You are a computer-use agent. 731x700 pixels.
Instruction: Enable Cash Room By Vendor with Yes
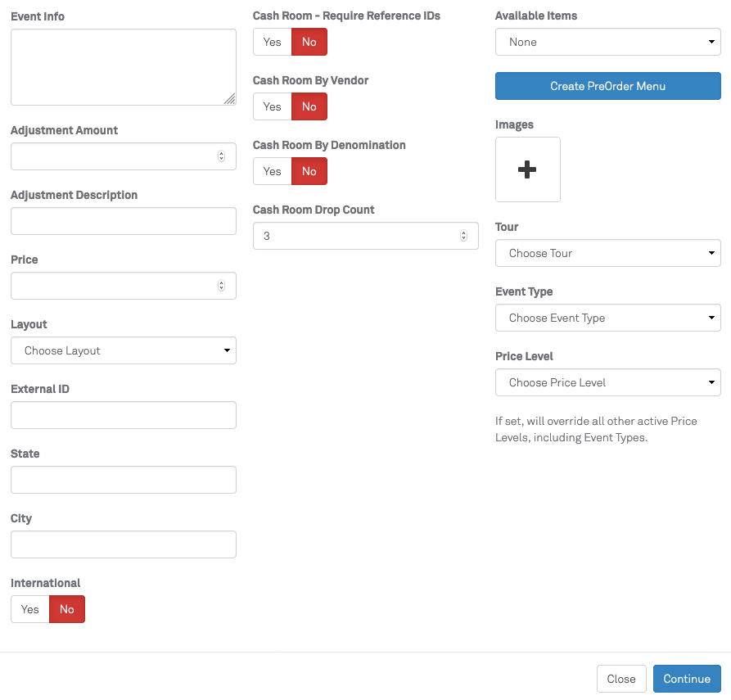[x=273, y=106]
